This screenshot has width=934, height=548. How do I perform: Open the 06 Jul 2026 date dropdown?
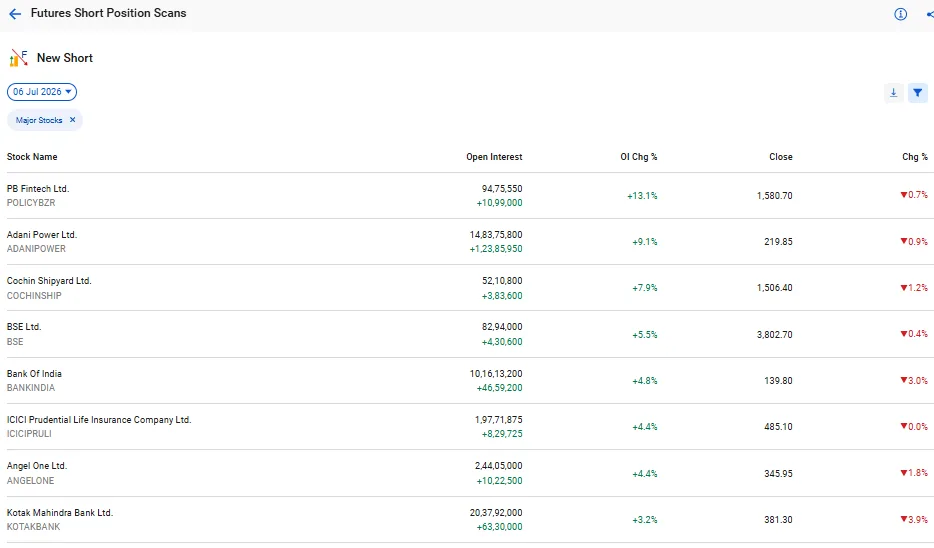[42, 92]
